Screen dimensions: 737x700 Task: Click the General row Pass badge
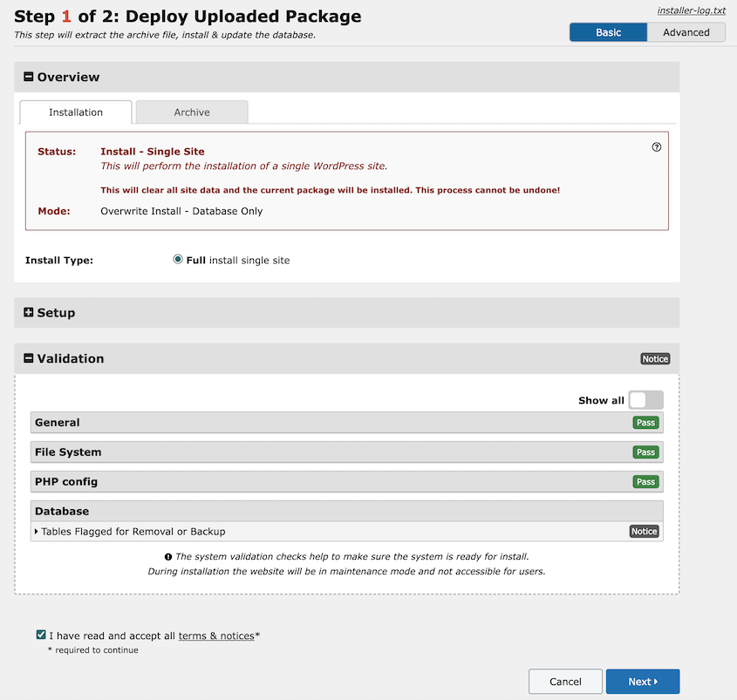pyautogui.click(x=645, y=422)
